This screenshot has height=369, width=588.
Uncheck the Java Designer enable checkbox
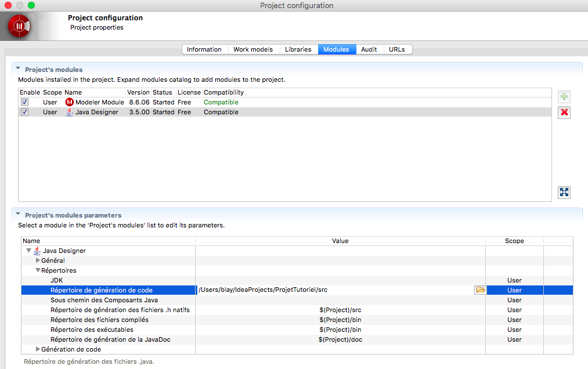(x=24, y=112)
